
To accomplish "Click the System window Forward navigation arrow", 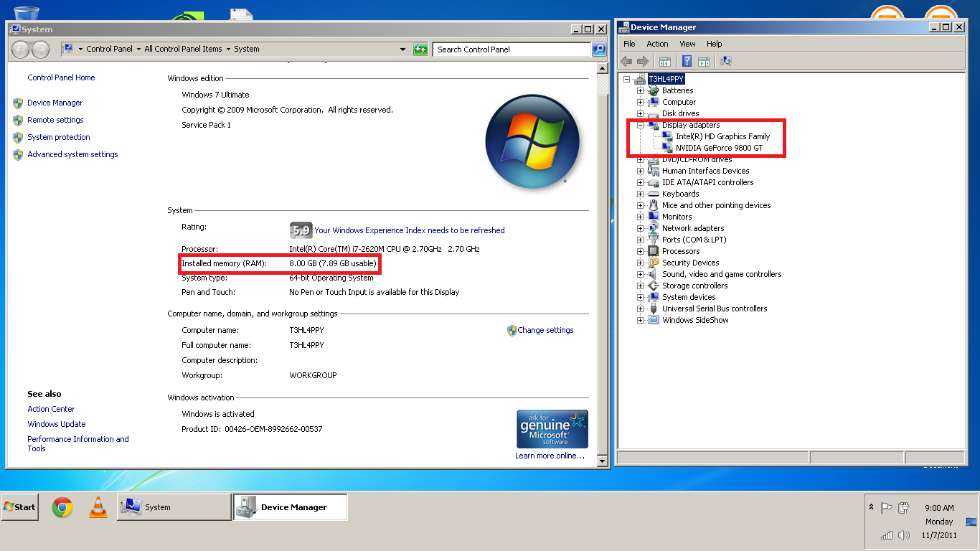I will 41,50.
